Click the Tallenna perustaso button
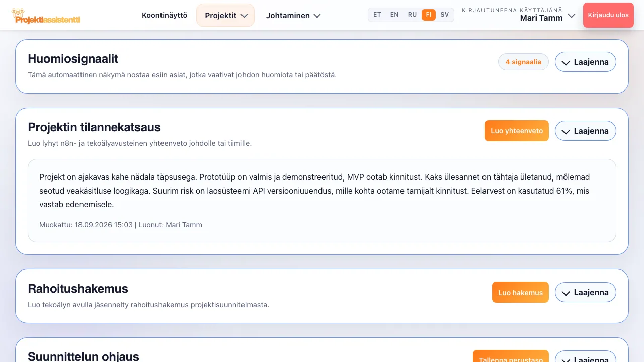 coord(511,356)
